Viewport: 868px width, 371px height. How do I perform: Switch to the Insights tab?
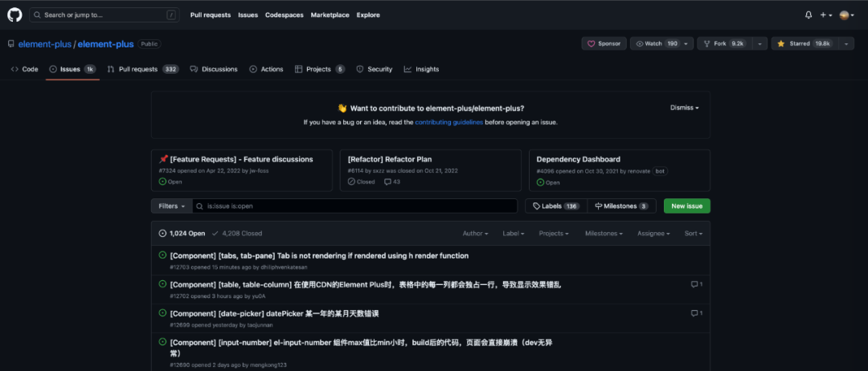click(x=421, y=69)
